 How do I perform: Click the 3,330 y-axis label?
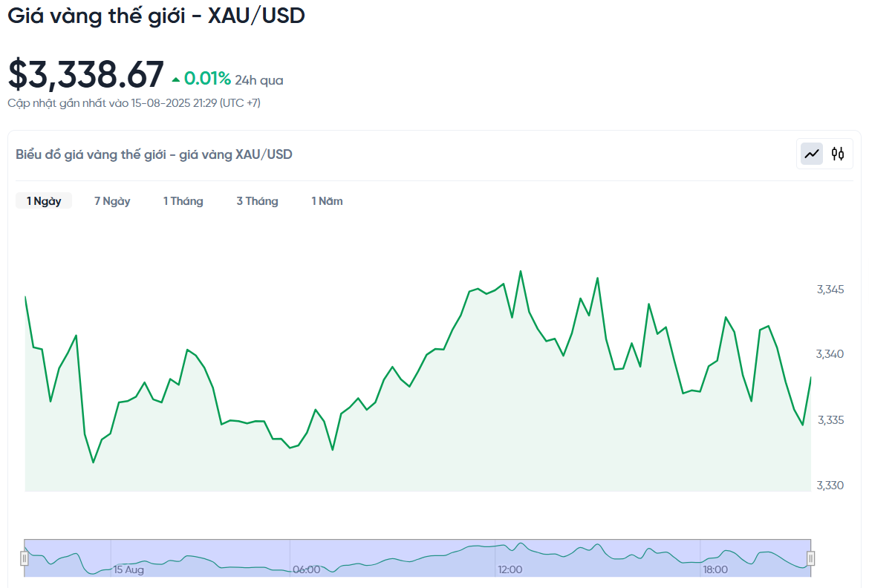click(830, 486)
